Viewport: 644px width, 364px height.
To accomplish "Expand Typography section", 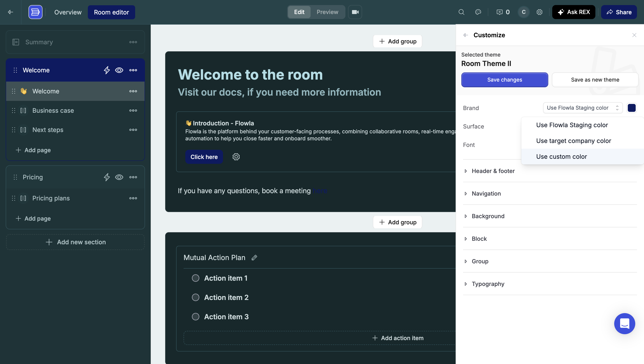I will (550, 284).
